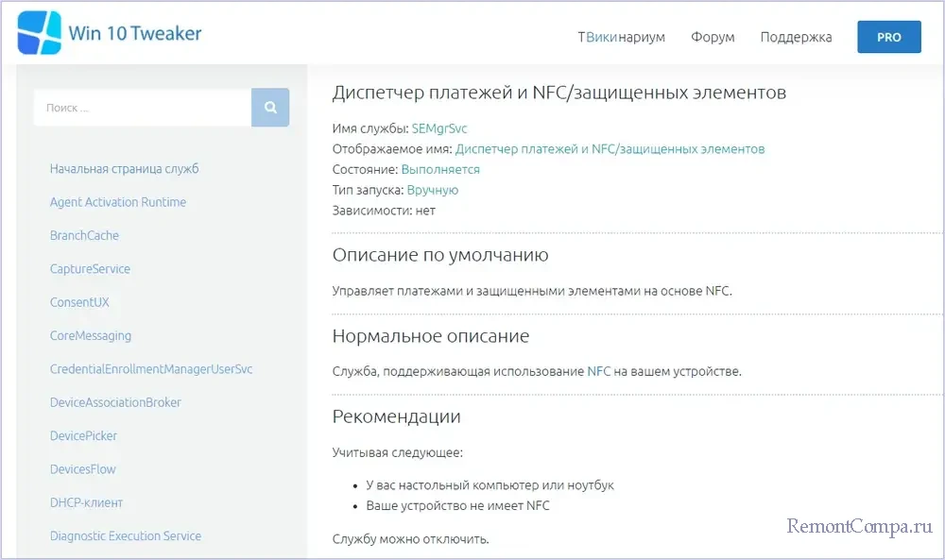Open the BranchCache service page

[x=84, y=235]
